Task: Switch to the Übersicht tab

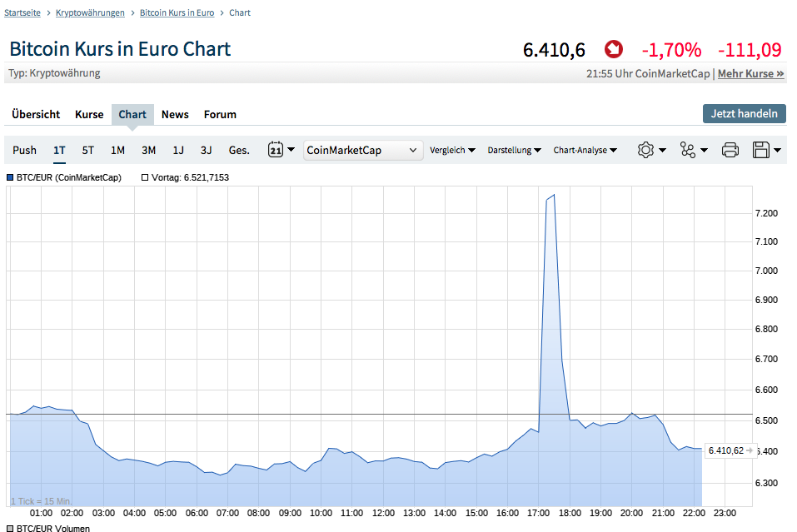Action: point(36,114)
